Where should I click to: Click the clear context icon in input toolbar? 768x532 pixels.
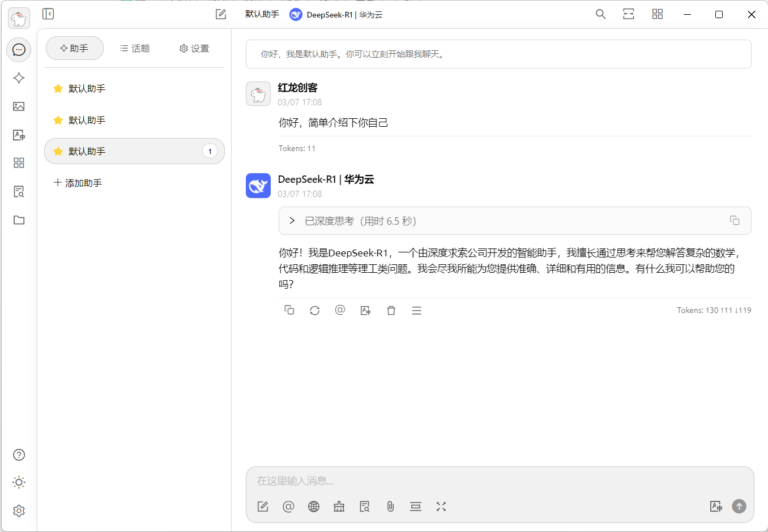tap(416, 507)
